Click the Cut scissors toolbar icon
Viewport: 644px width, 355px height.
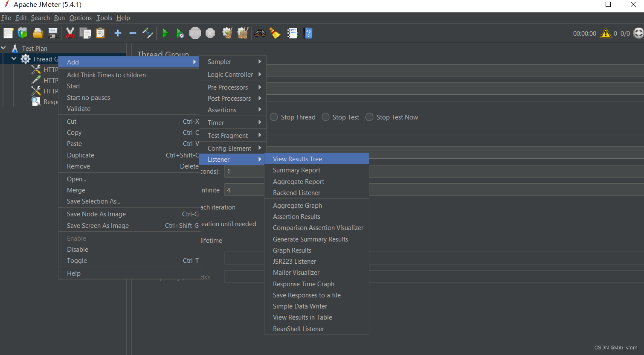pyautogui.click(x=70, y=33)
